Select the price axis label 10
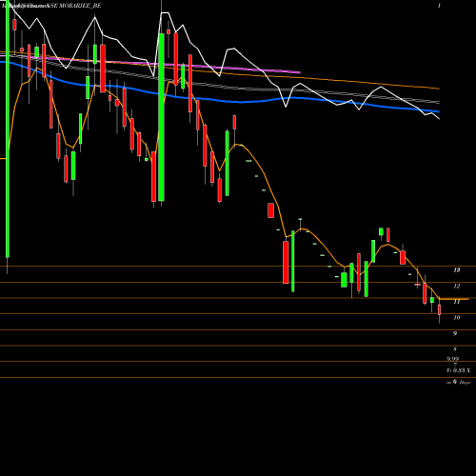Screen dimensions: 476x476 coord(457,318)
